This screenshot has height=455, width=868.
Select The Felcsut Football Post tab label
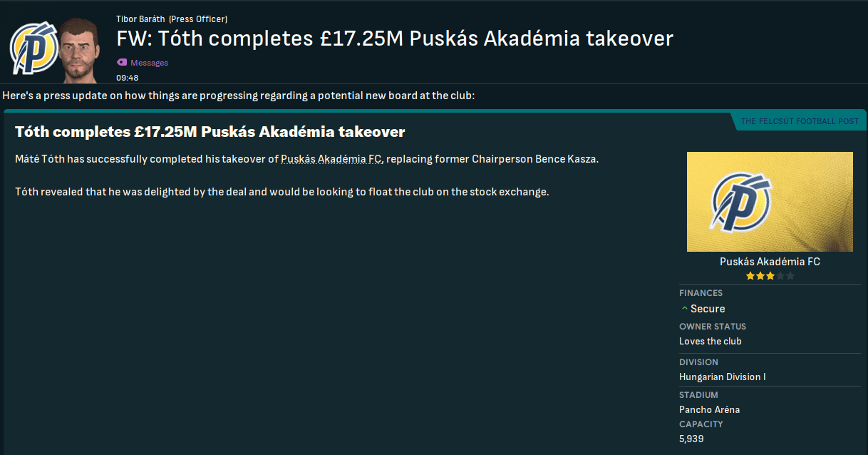point(800,121)
